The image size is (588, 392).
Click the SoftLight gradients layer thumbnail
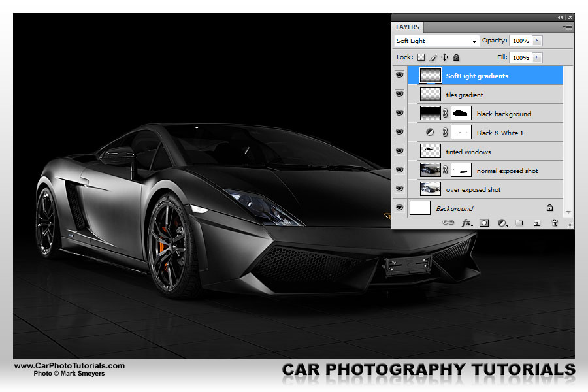(x=430, y=75)
